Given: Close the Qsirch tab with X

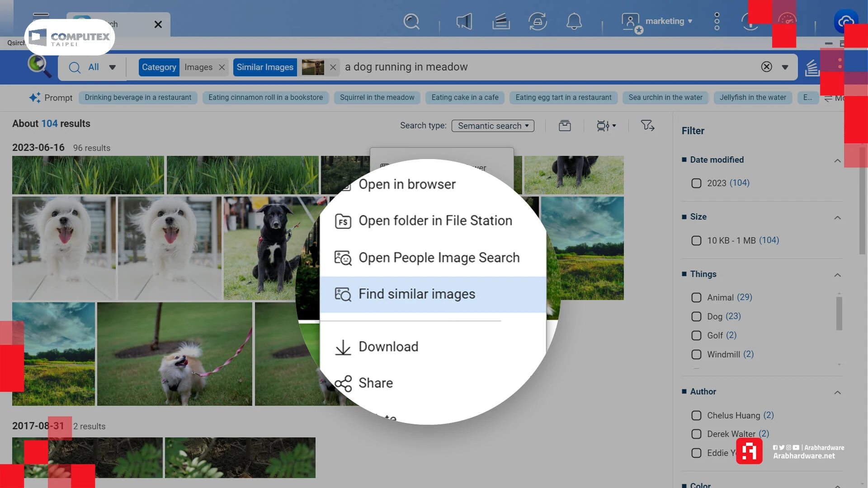Looking at the screenshot, I should pyautogui.click(x=158, y=24).
